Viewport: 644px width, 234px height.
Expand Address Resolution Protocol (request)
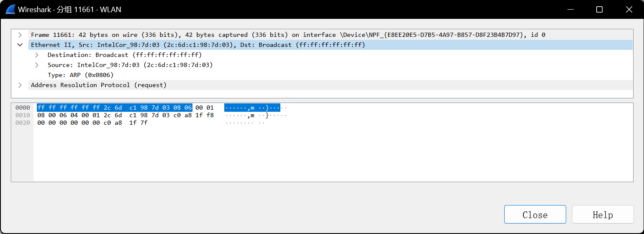20,85
